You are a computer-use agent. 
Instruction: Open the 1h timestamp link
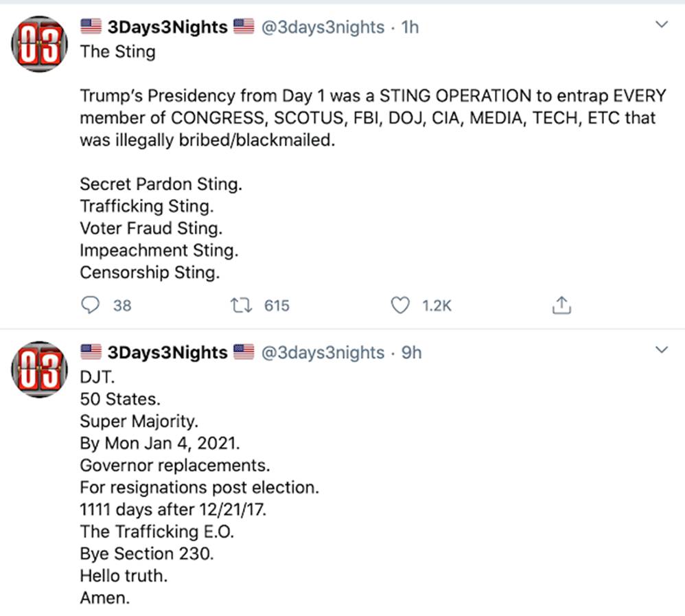(x=410, y=27)
